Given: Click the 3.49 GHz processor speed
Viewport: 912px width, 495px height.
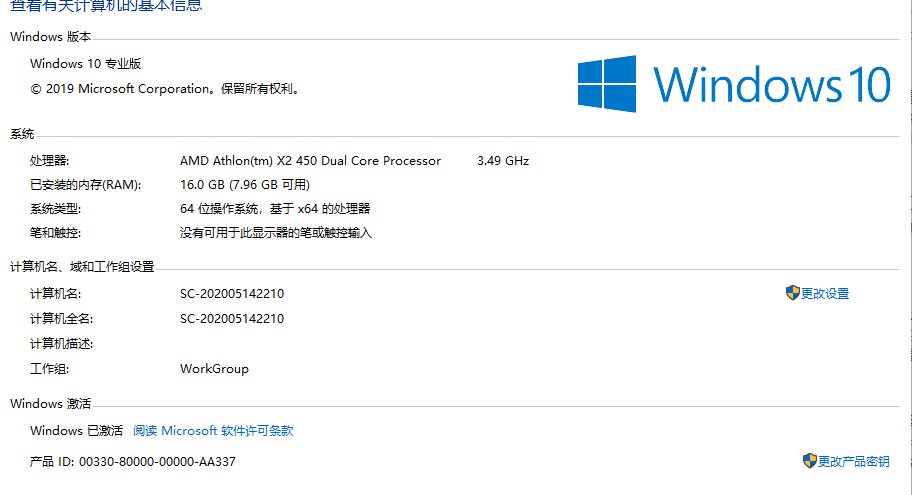Looking at the screenshot, I should [x=503, y=161].
